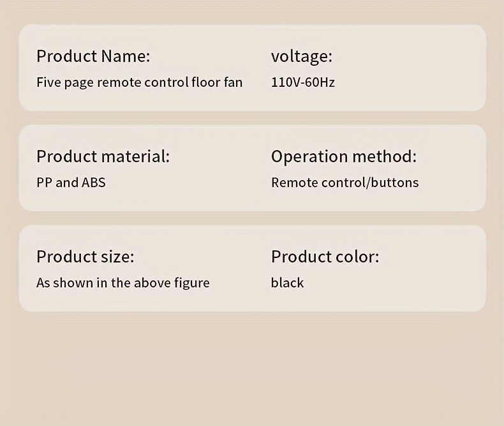Click the word "ABS" in material value

point(93,183)
